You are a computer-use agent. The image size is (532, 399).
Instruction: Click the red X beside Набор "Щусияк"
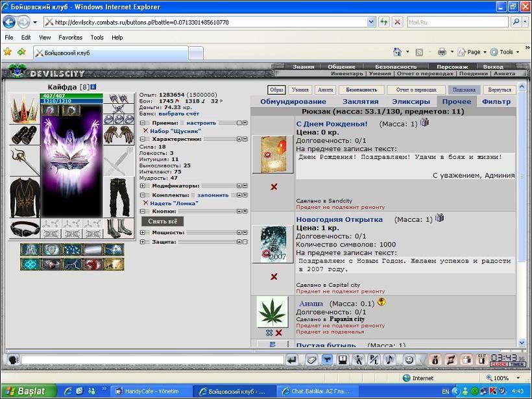145,130
